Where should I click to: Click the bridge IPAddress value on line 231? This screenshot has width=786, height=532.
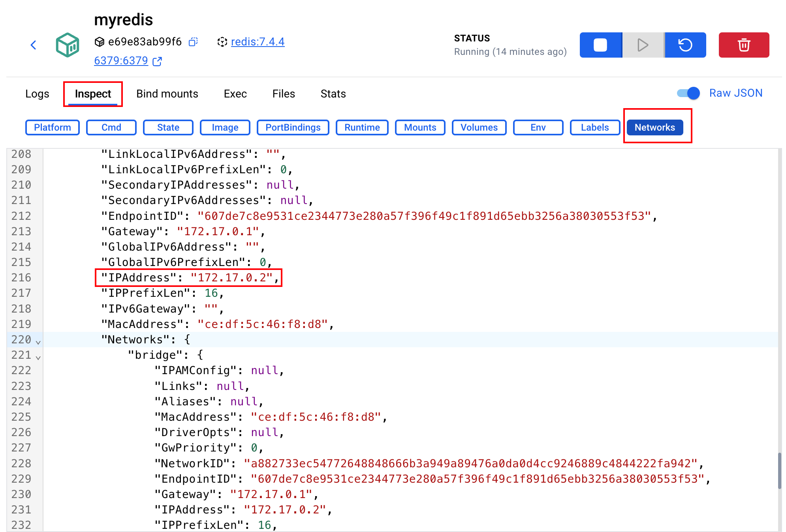285,510
